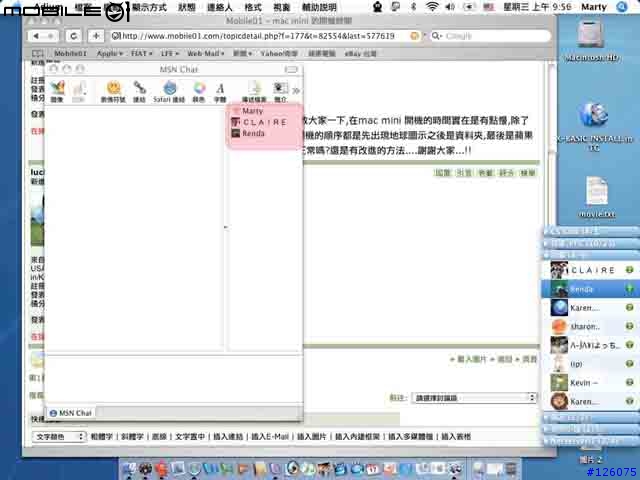Expand the Apple bookmarks folder
The image size is (640, 480).
click(x=109, y=53)
